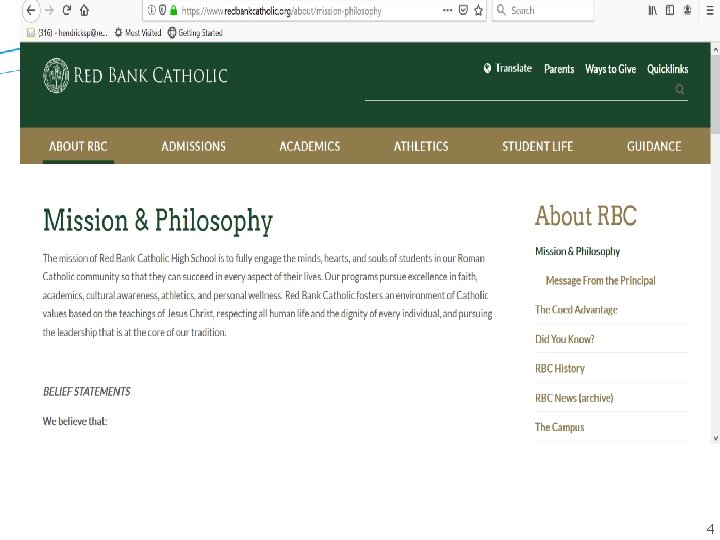Click the Mission & Philosophy page heading
Image resolution: width=720 pixels, height=540 pixels.
point(158,221)
